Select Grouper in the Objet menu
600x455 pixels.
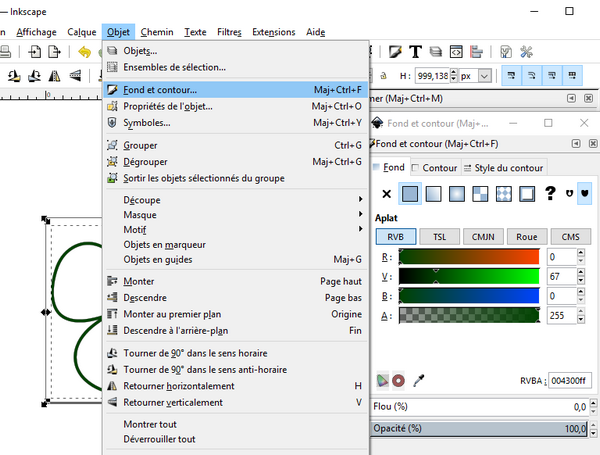[x=235, y=145]
